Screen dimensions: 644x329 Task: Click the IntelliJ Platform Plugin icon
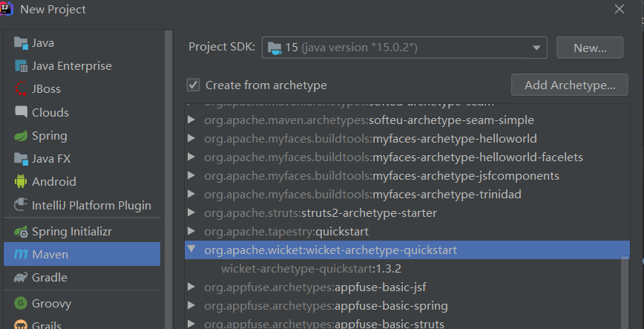21,205
